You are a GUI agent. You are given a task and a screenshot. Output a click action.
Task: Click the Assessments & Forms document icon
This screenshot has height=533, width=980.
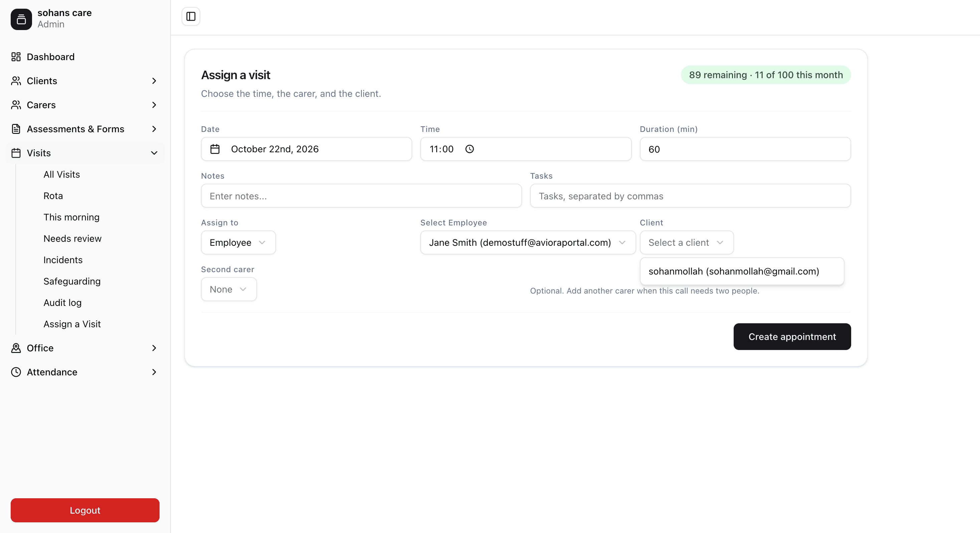tap(16, 129)
